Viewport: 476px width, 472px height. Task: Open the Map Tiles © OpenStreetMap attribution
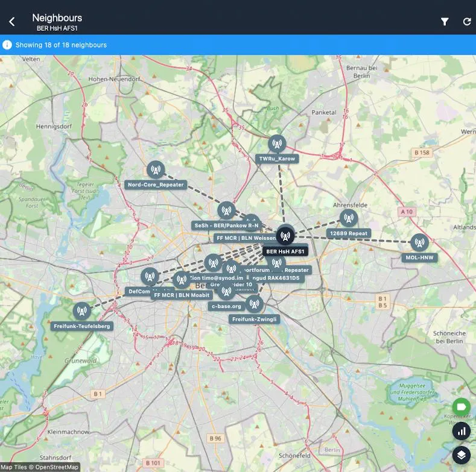(40, 467)
